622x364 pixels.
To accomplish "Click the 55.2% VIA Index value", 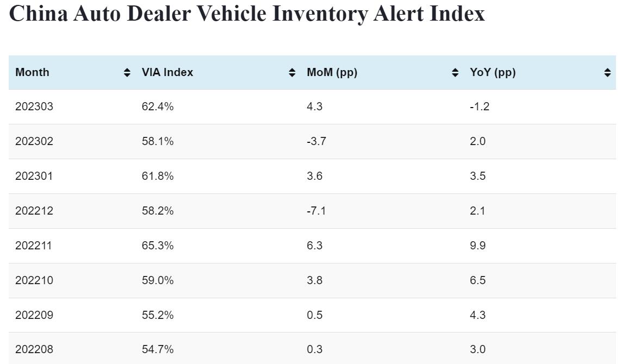I will click(x=158, y=315).
